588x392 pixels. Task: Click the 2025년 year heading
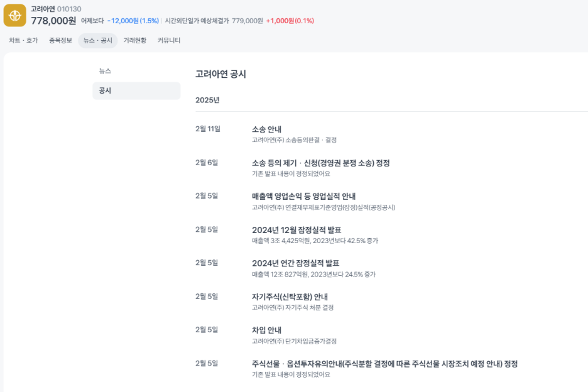tap(207, 100)
